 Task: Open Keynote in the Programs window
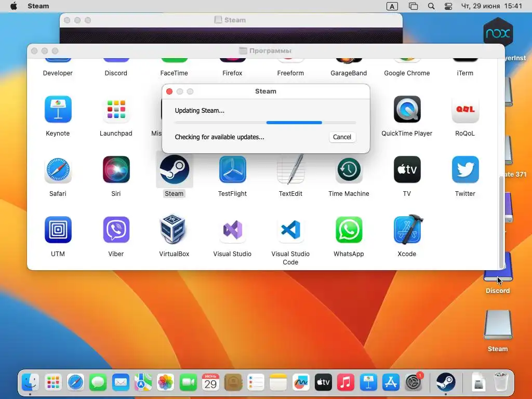coord(58,109)
